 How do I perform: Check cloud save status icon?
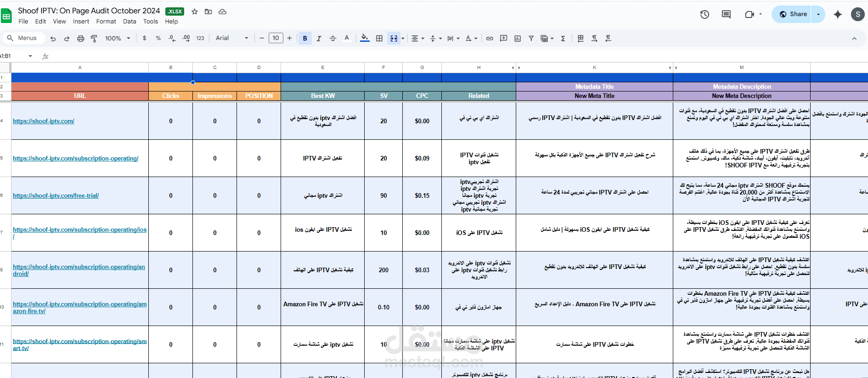pos(222,11)
